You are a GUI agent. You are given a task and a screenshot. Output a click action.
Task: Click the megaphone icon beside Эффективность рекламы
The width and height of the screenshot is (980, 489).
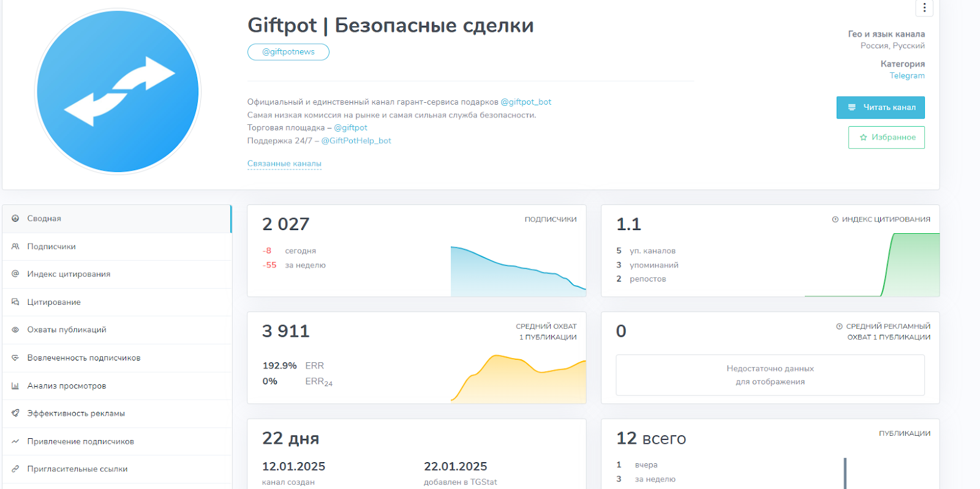(15, 414)
